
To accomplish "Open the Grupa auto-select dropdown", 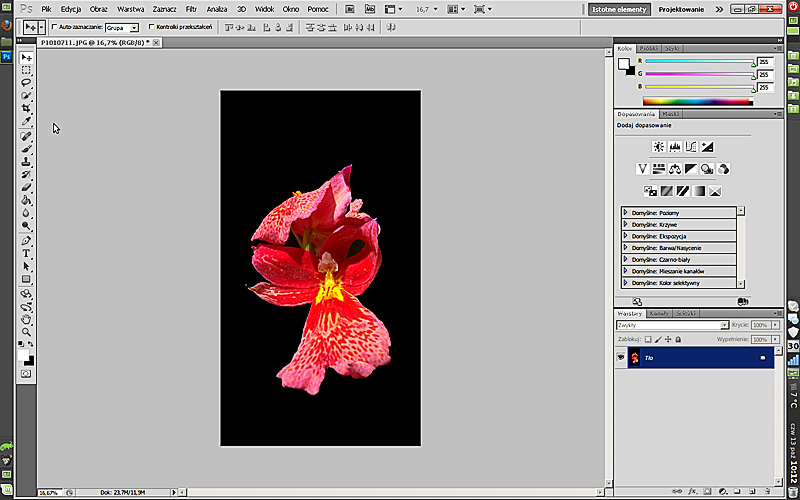I will point(121,27).
